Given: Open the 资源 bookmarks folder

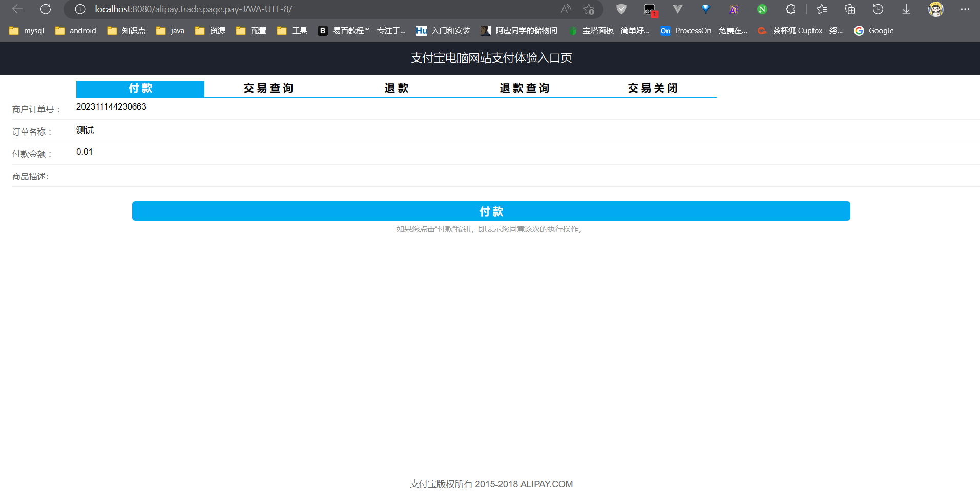Looking at the screenshot, I should [210, 31].
